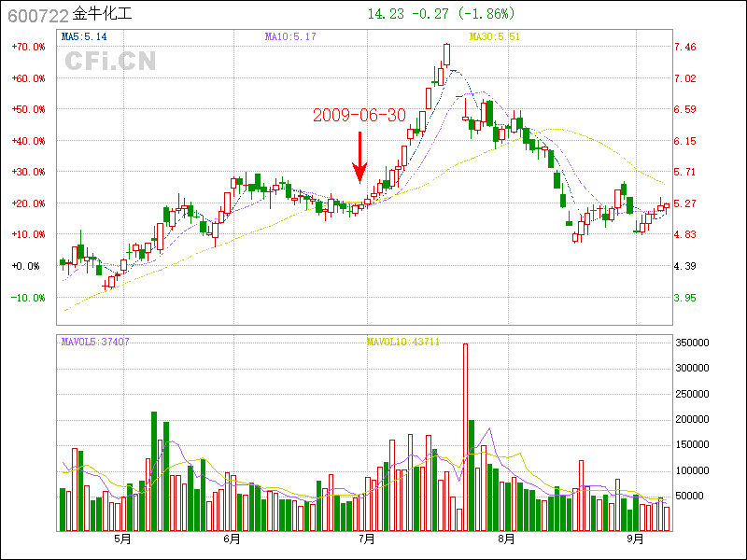Image resolution: width=747 pixels, height=560 pixels.
Task: Click the stock name 金牛化工
Action: 103,16
